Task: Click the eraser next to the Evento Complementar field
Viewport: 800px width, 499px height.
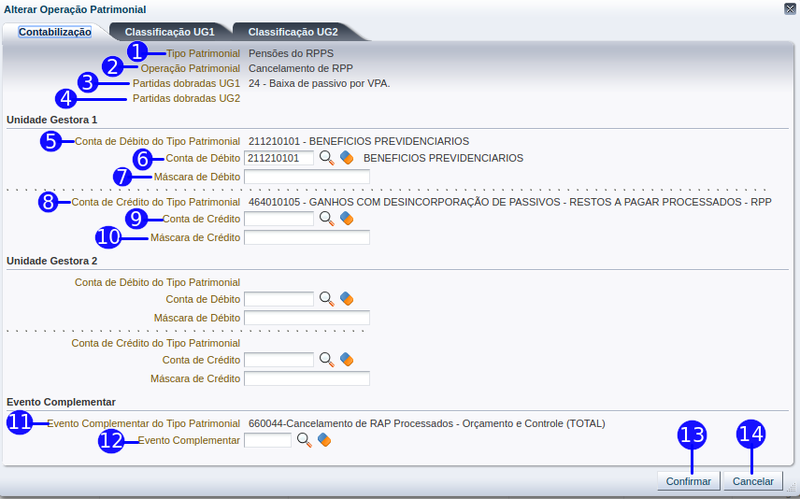Action: coord(324,440)
